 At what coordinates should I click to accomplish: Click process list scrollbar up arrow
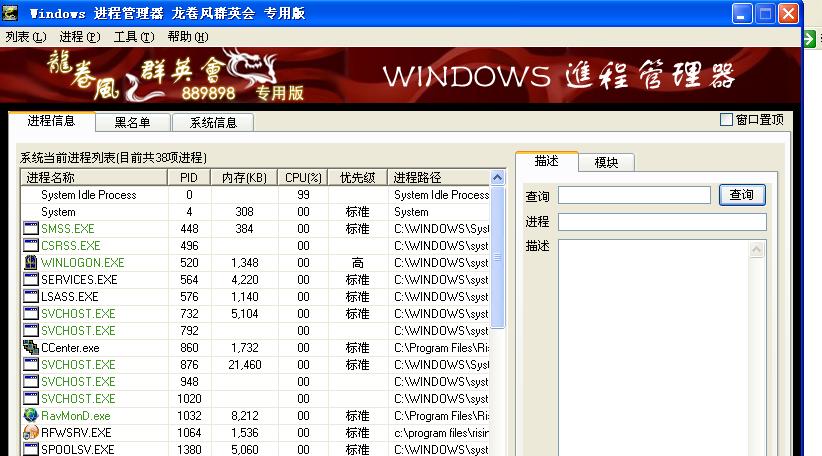point(497,178)
